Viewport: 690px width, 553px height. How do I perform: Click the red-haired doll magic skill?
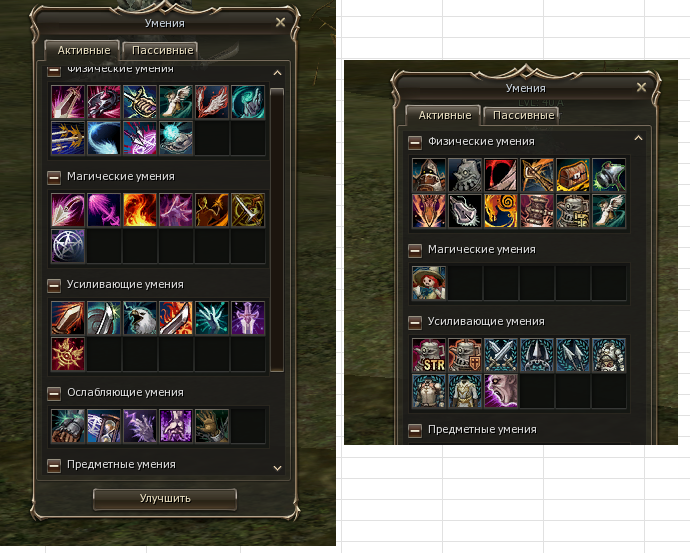pos(429,283)
